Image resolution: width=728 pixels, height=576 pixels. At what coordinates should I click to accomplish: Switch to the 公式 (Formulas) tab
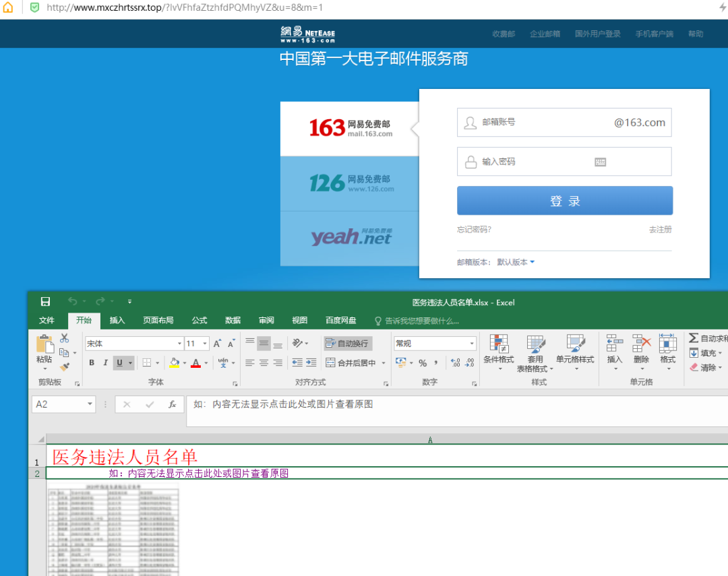click(x=200, y=320)
